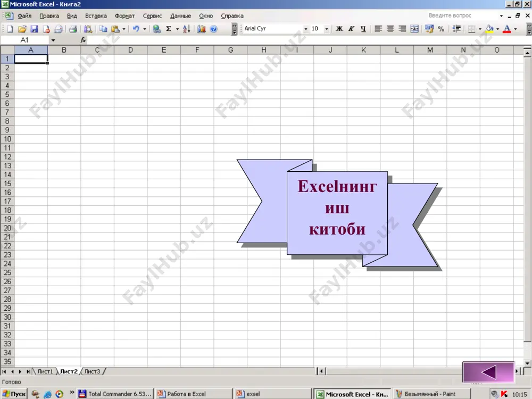Align text to the left

[378, 29]
